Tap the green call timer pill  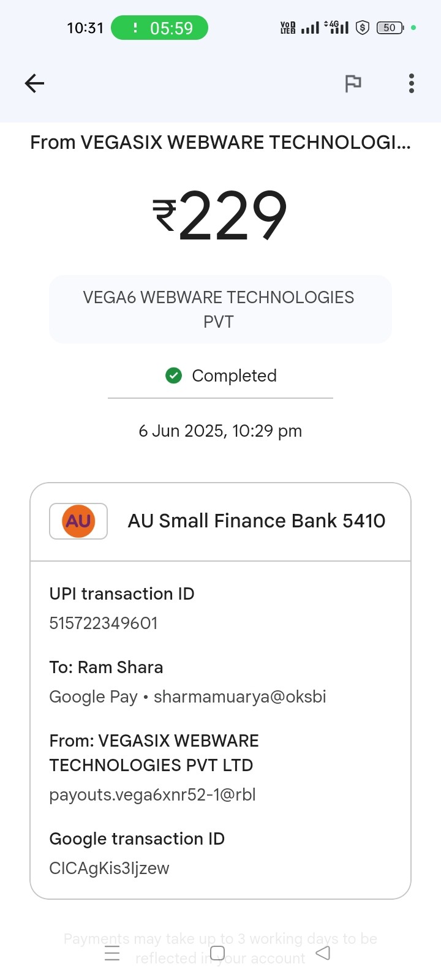point(159,28)
